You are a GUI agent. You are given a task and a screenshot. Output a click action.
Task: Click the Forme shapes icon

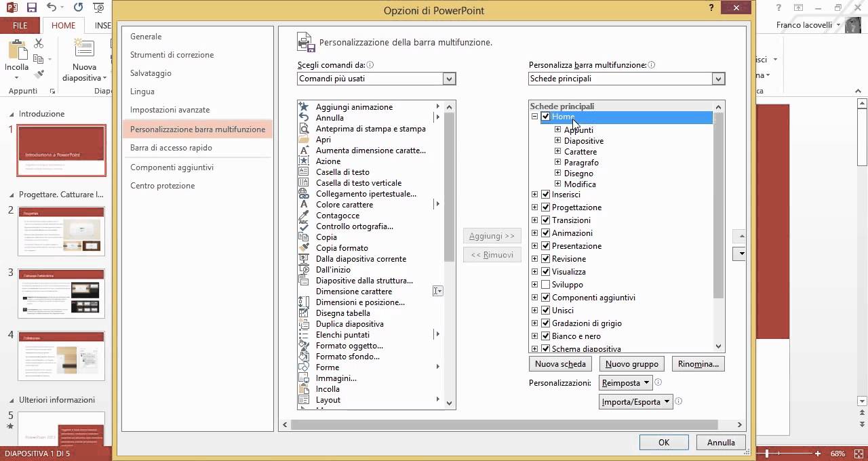pos(304,367)
